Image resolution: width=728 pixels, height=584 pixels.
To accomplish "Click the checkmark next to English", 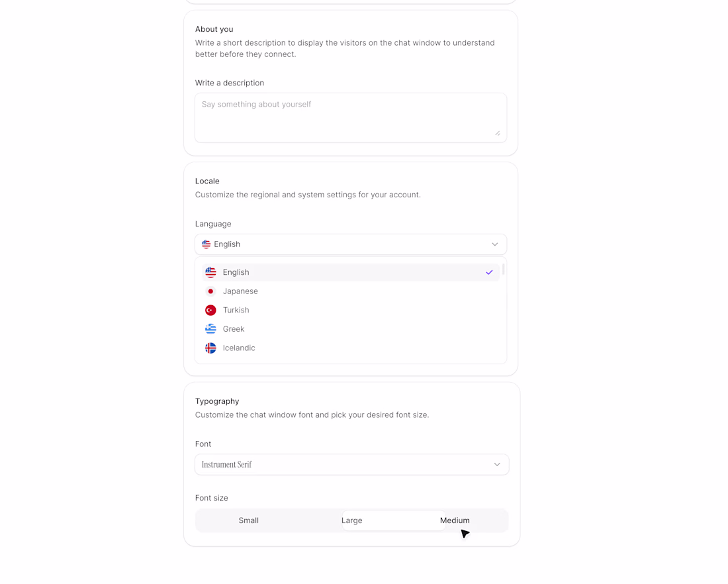I will [489, 272].
